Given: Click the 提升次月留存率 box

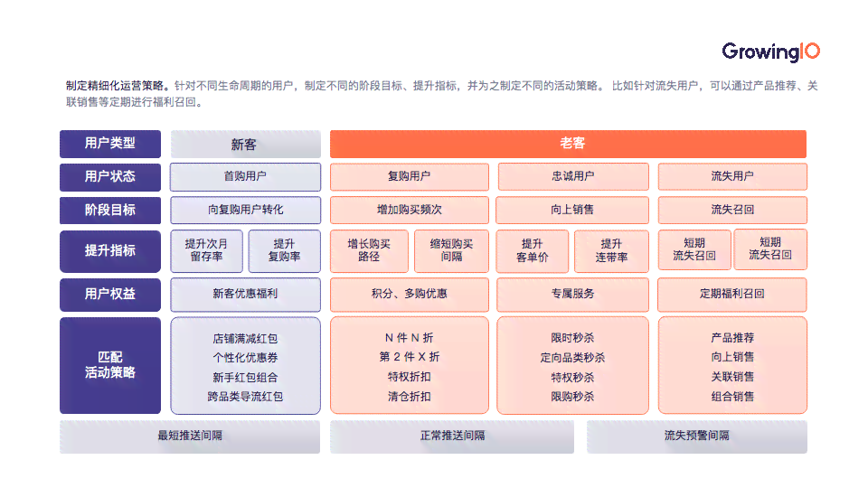Looking at the screenshot, I should [206, 251].
